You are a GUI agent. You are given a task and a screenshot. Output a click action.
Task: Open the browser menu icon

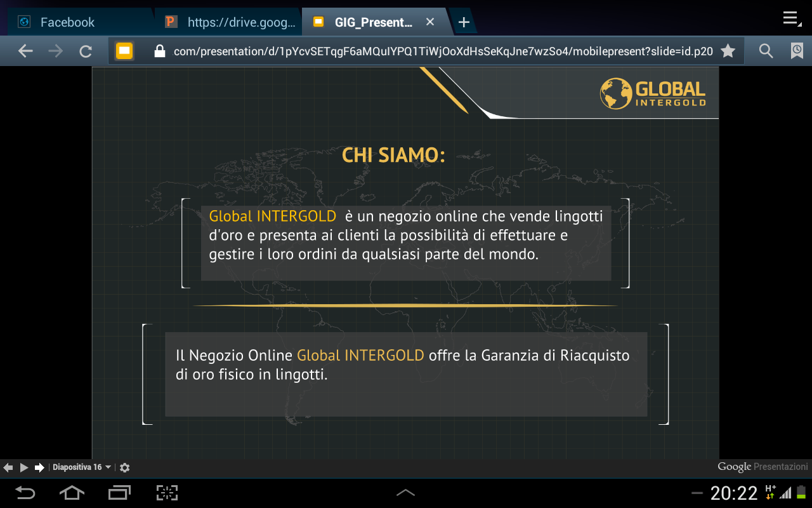[x=790, y=19]
